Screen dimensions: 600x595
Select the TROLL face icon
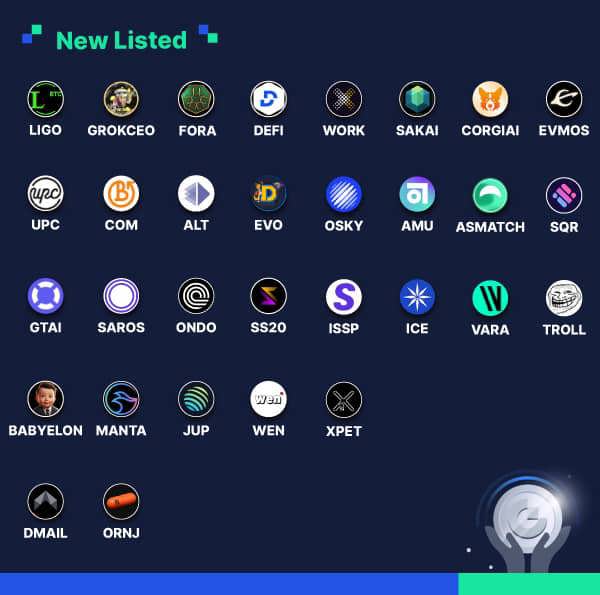564,298
